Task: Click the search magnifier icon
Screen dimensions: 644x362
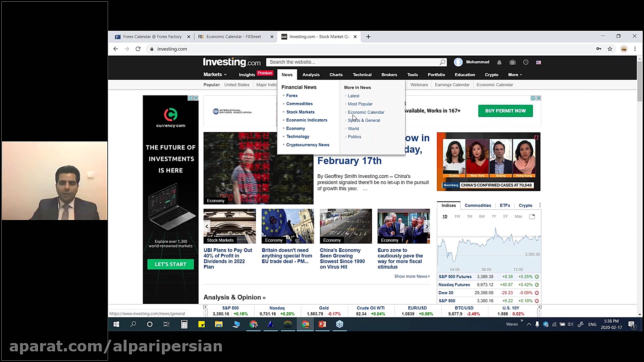Action: (442, 62)
